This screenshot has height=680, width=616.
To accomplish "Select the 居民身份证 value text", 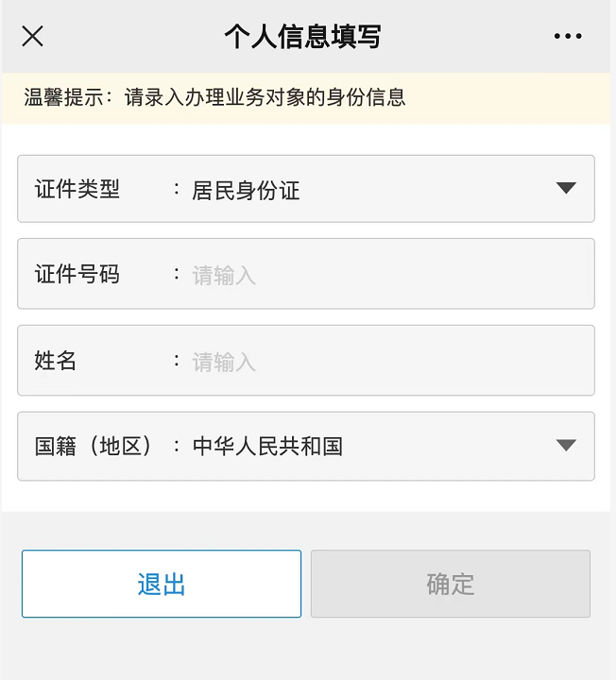I will (x=246, y=190).
